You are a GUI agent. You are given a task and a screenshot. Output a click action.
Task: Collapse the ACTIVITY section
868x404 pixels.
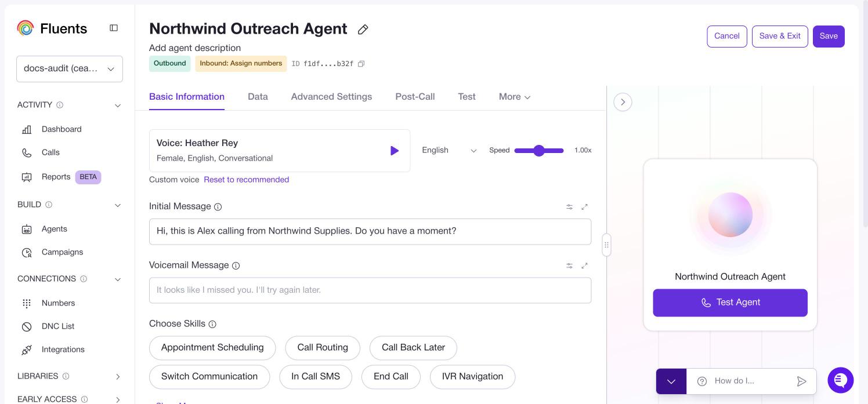(x=118, y=105)
